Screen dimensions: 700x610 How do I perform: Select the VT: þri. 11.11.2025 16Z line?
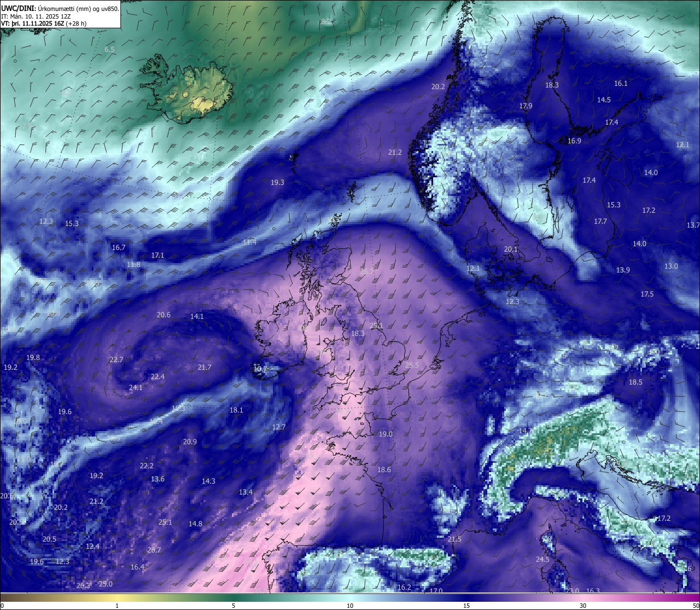[x=44, y=24]
